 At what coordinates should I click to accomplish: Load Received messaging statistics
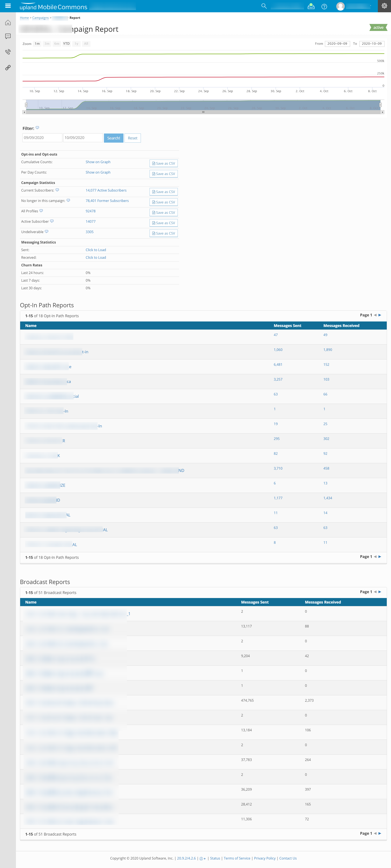(96, 257)
